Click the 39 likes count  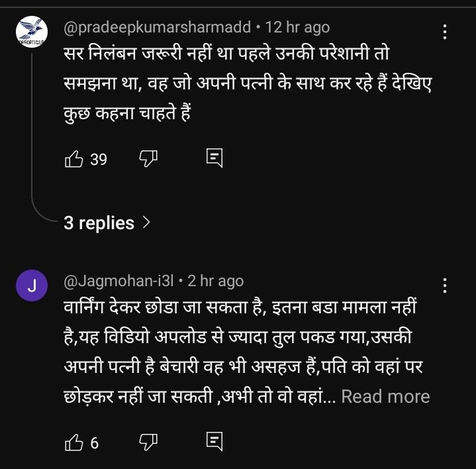point(99,159)
